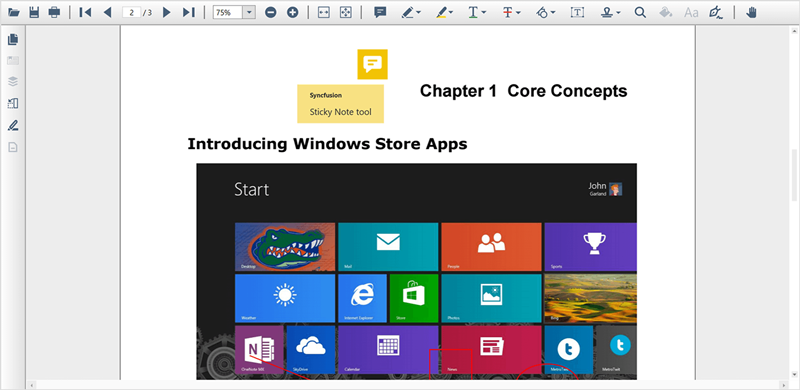
Task: Print the document
Action: coord(54,12)
